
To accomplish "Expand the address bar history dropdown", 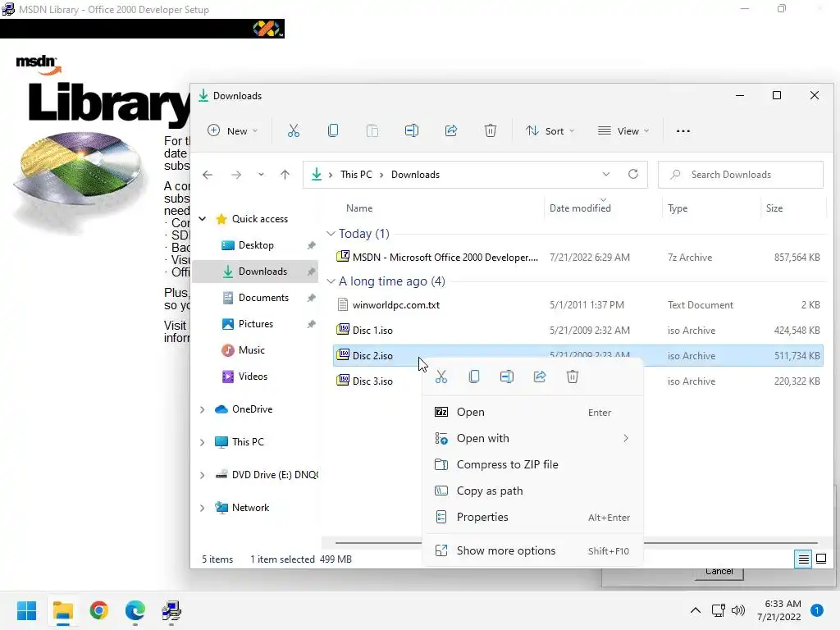I will (606, 174).
